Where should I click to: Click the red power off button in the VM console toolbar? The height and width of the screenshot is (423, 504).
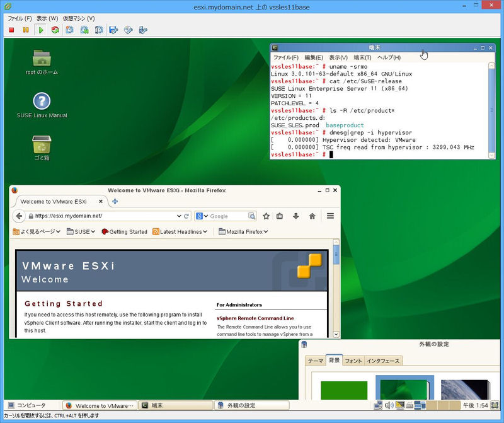[x=11, y=30]
